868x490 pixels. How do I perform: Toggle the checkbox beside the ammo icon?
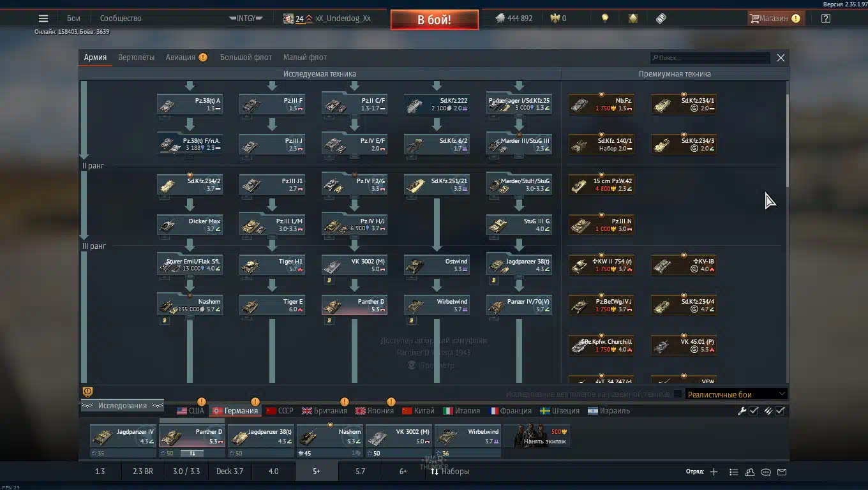pyautogui.click(x=780, y=411)
